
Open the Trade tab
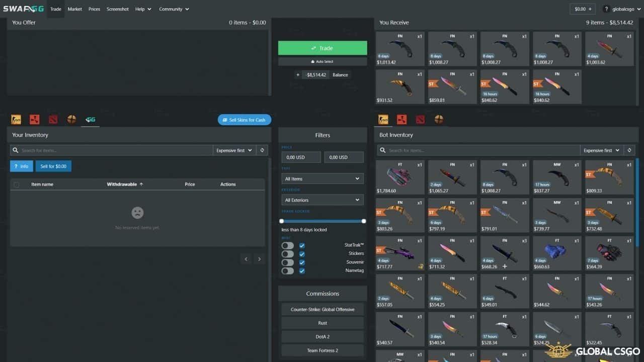point(56,9)
